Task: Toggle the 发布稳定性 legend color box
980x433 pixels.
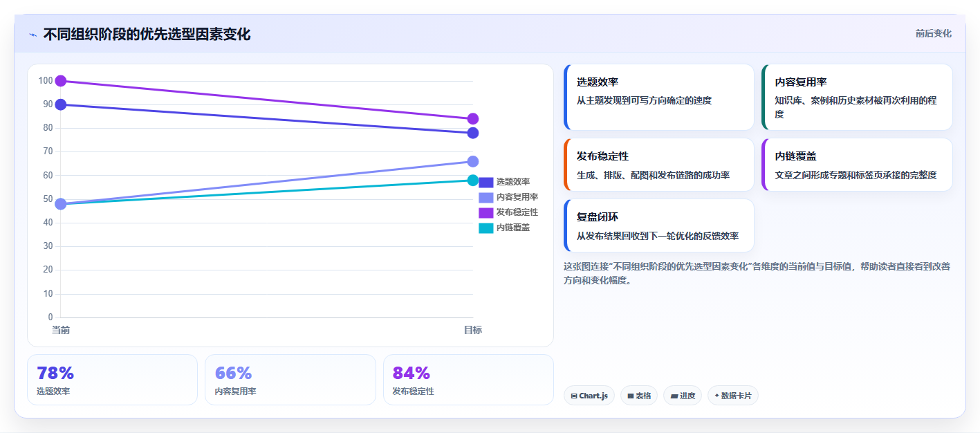Action: (486, 212)
